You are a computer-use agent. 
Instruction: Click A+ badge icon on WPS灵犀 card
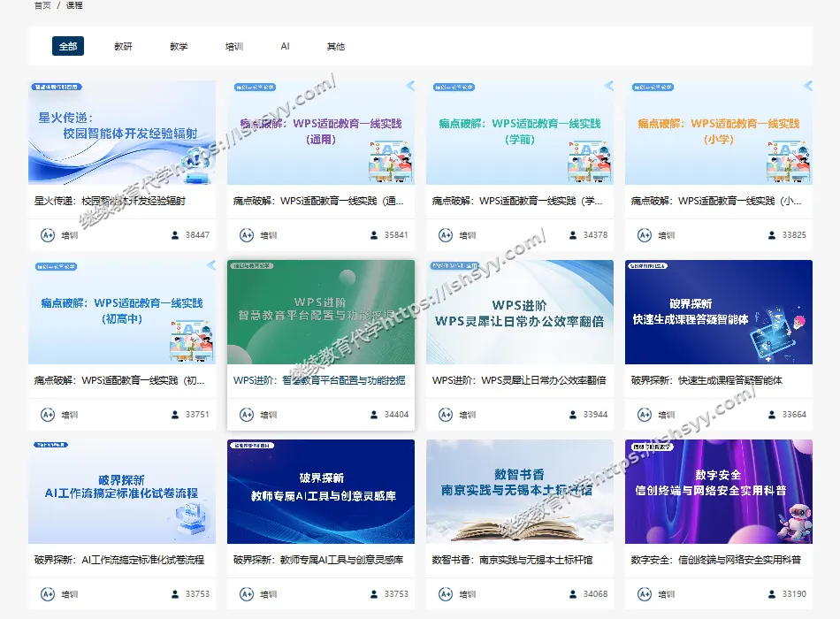click(x=446, y=415)
